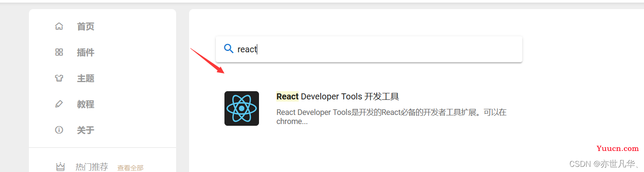644x172 pixels.
Task: Click the home icon beside 首页
Action: tap(59, 26)
